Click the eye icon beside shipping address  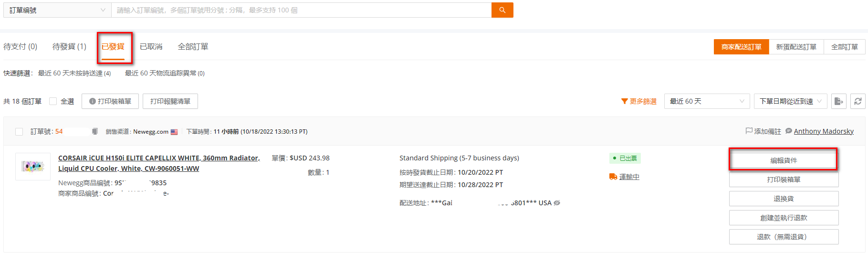point(557,203)
